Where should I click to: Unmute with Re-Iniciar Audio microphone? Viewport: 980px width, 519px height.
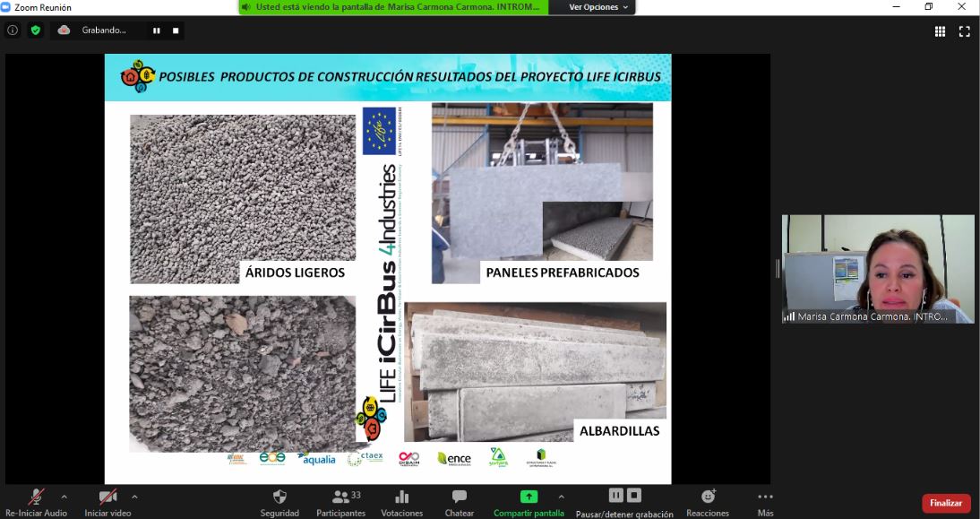tap(37, 497)
